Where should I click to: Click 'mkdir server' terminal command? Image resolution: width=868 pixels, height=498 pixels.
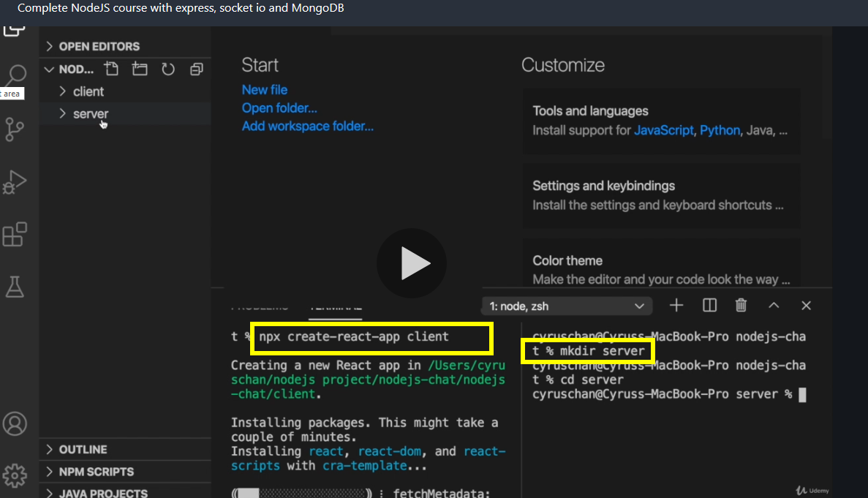603,351
